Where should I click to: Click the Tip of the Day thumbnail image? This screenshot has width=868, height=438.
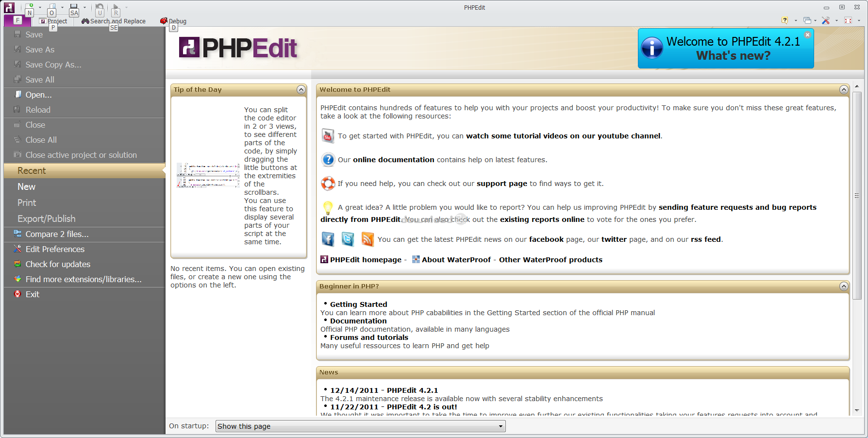(x=208, y=176)
